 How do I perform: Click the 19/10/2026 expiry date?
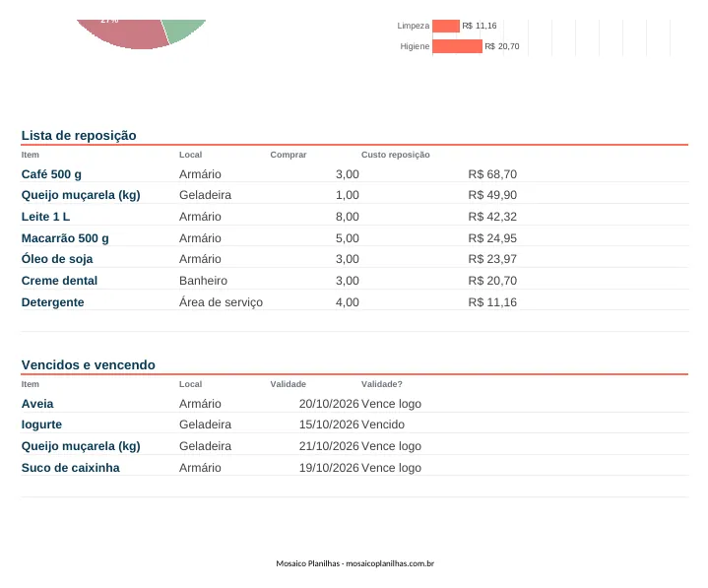point(329,468)
